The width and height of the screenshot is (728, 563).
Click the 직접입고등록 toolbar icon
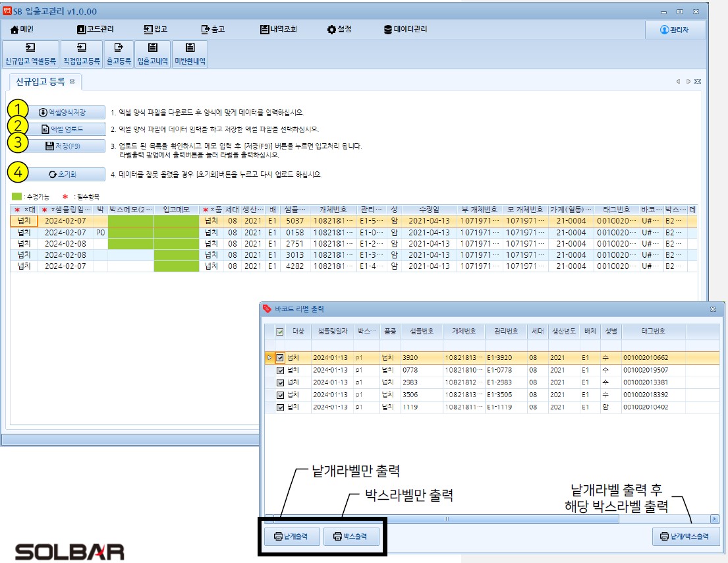pyautogui.click(x=81, y=54)
